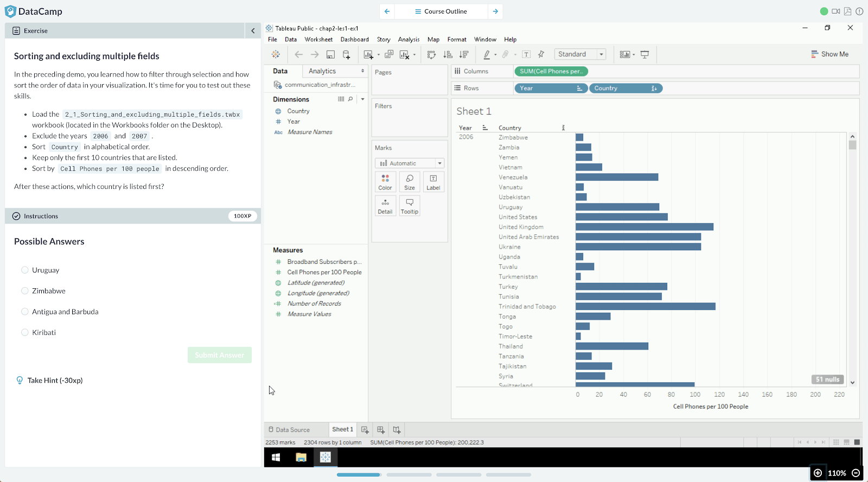Click the Show/Hide Cards icon
The width and height of the screenshot is (868, 482).
pos(625,54)
